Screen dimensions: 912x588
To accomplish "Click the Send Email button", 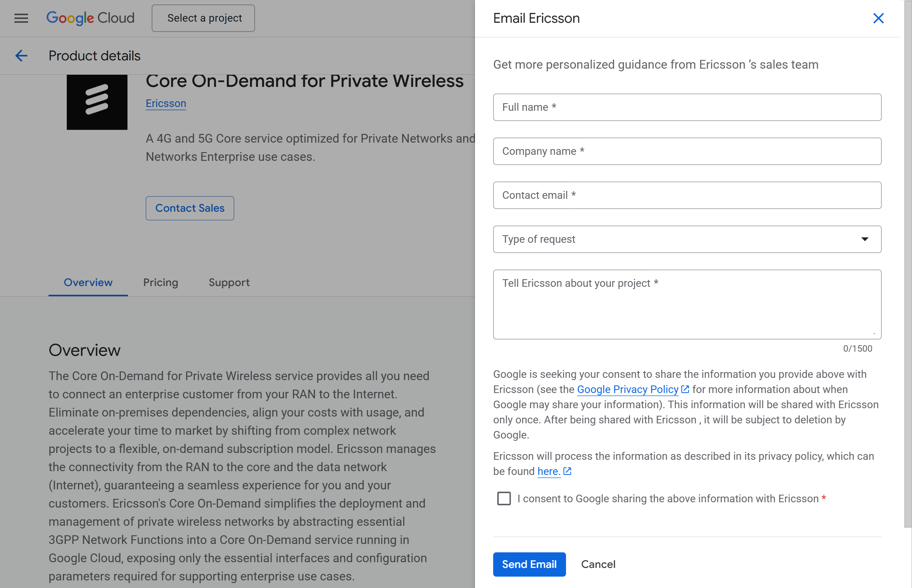I will click(529, 564).
